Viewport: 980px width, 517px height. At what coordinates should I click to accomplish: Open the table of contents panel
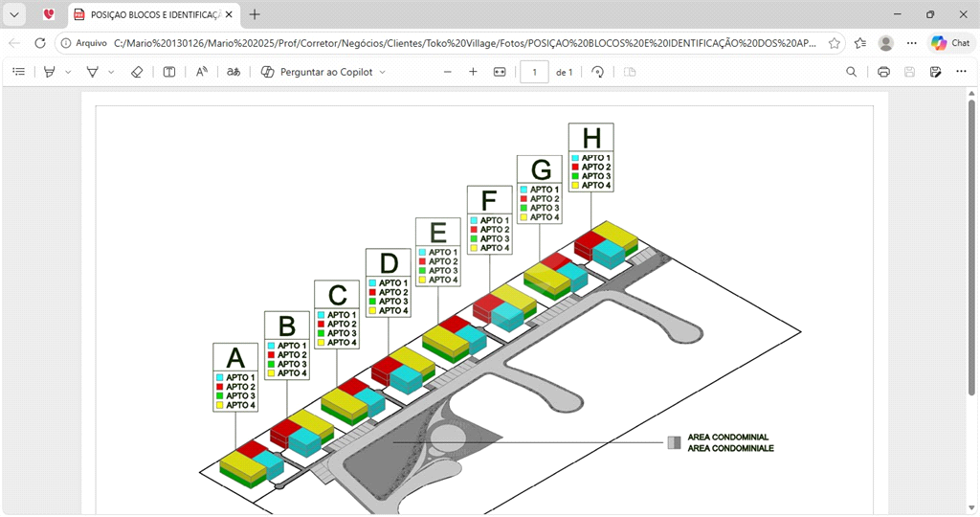pos(18,72)
